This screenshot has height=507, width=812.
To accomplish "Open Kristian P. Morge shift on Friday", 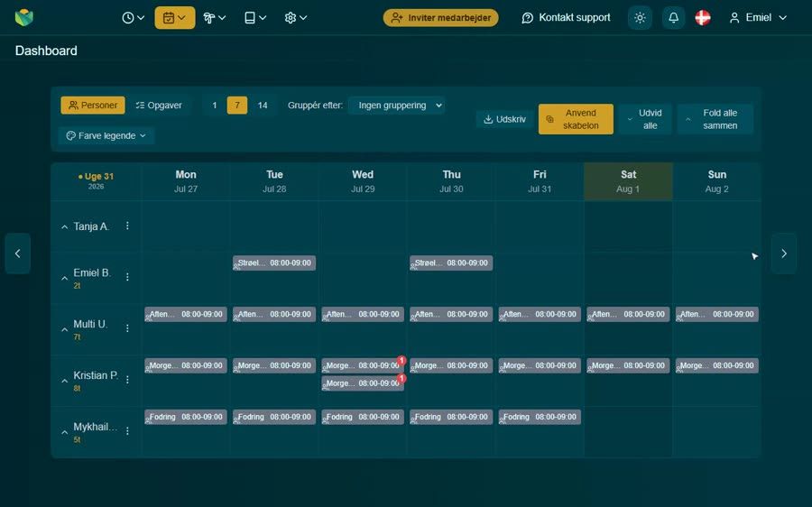I will click(x=540, y=365).
